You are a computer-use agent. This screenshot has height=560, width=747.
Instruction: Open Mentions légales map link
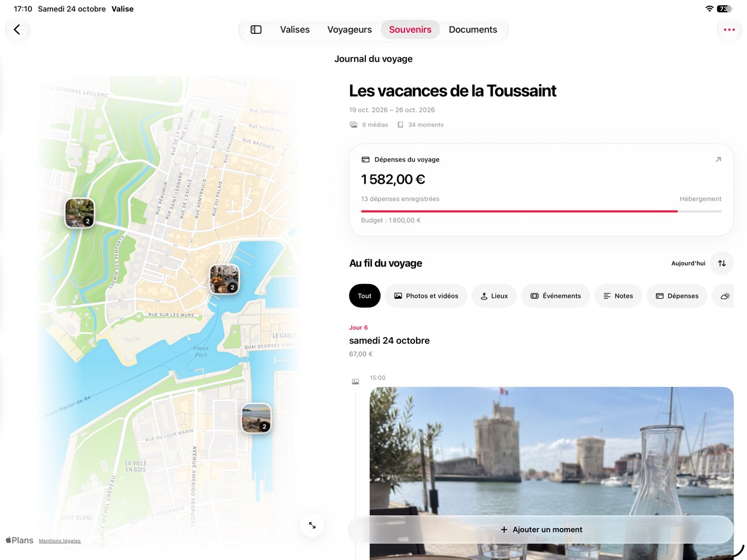coord(60,541)
